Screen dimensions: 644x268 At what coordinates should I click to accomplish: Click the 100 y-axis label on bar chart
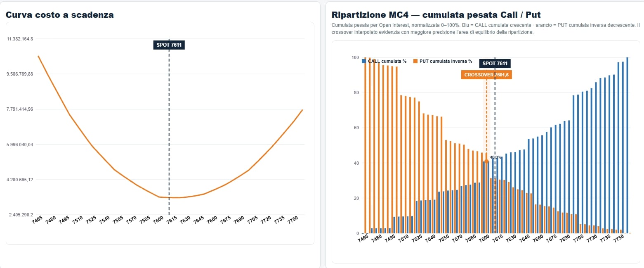pos(355,57)
